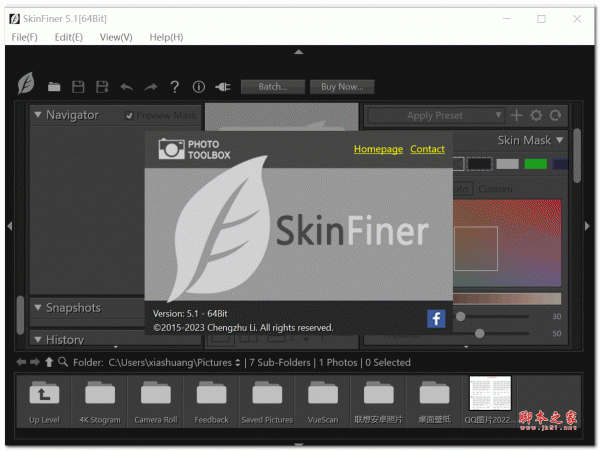Open preset settings gear icon
600x451 pixels.
[536, 115]
